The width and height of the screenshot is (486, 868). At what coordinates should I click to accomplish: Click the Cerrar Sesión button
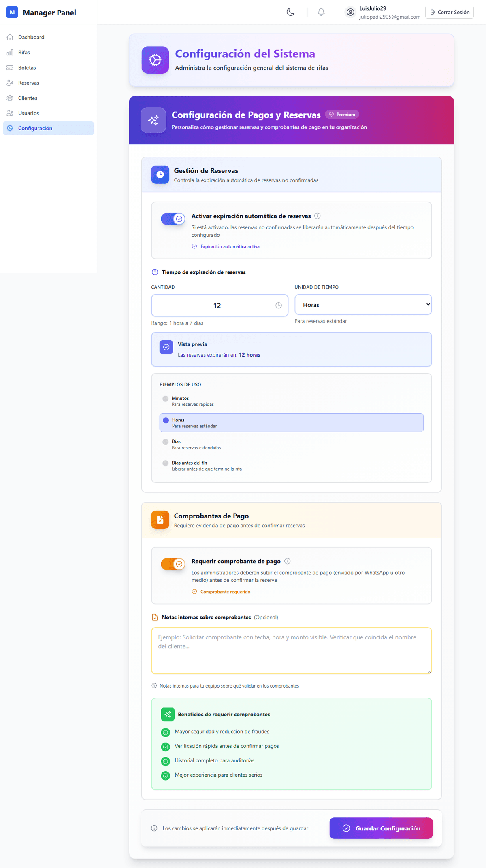pos(450,12)
